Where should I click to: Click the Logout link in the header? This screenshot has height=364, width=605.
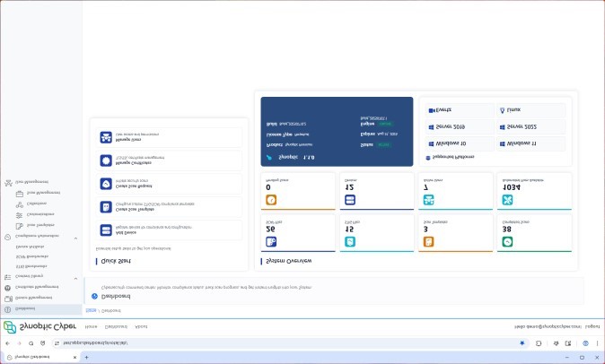592,327
